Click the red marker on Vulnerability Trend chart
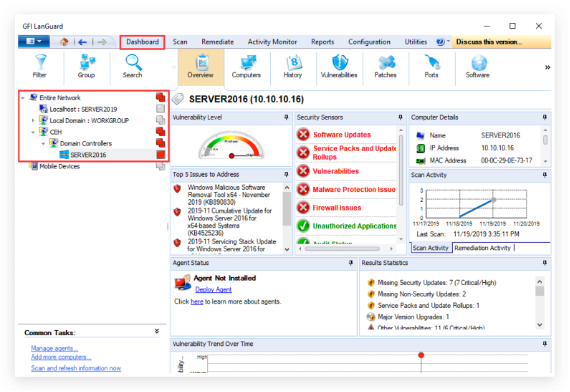The width and height of the screenshot is (570, 392). pos(421,355)
